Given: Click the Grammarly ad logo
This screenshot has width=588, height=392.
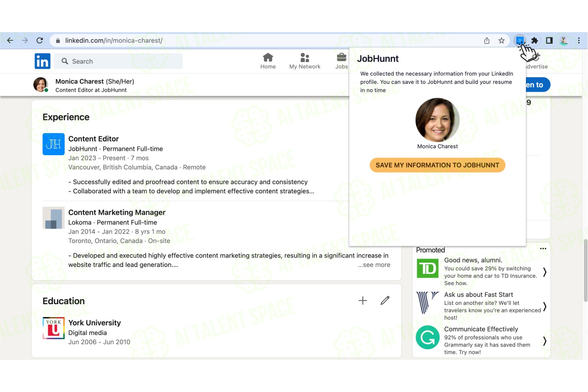Looking at the screenshot, I should click(428, 337).
